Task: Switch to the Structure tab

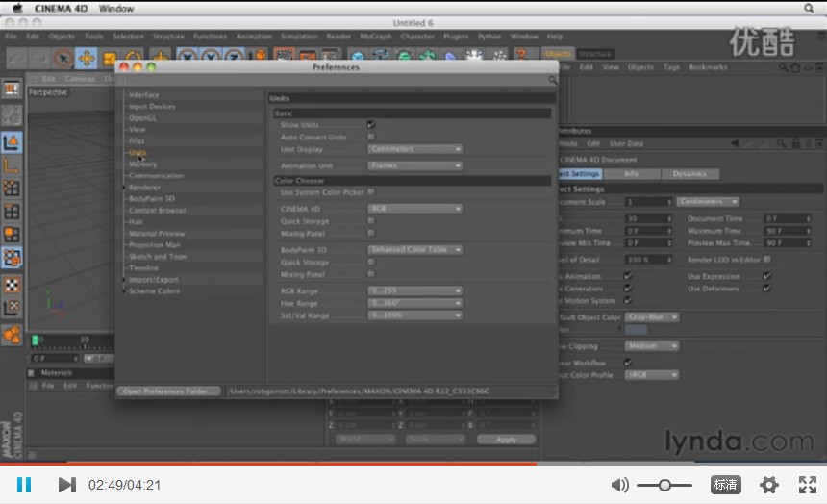Action: click(594, 54)
